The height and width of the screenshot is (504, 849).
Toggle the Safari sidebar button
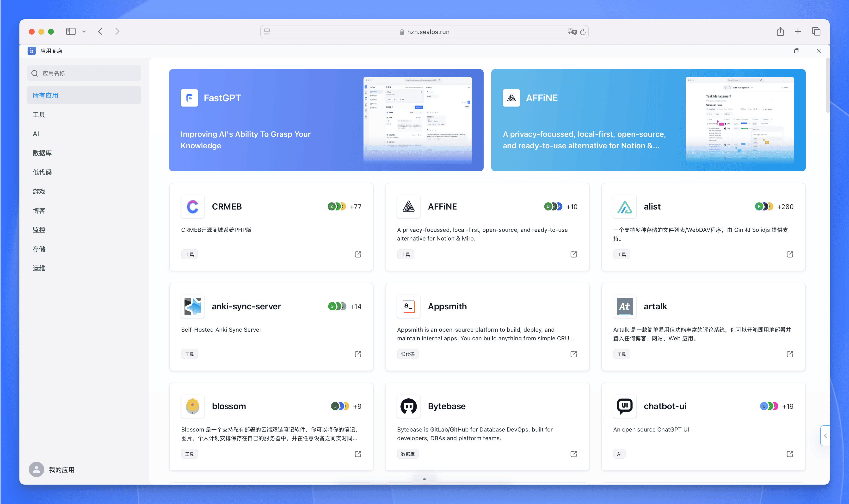pyautogui.click(x=71, y=32)
